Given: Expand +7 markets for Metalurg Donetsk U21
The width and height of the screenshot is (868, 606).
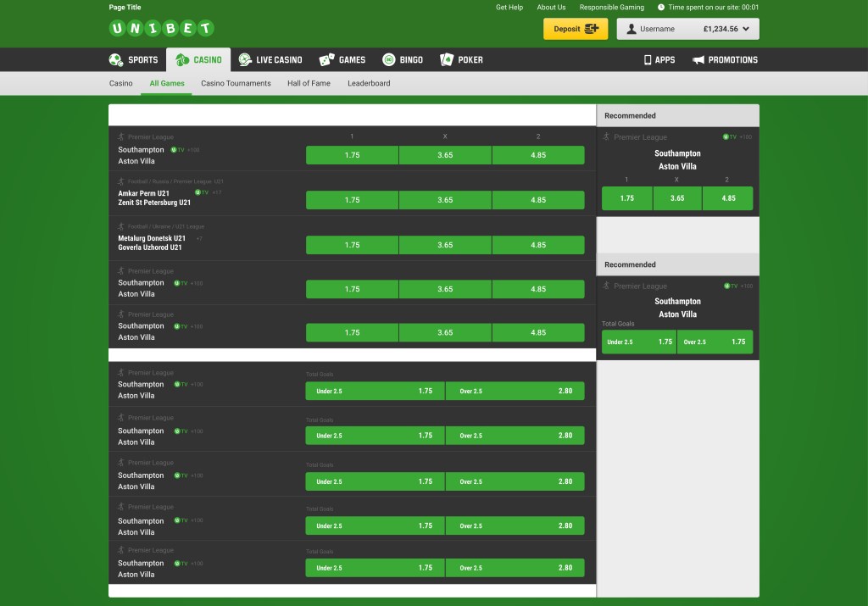Looking at the screenshot, I should pos(199,238).
